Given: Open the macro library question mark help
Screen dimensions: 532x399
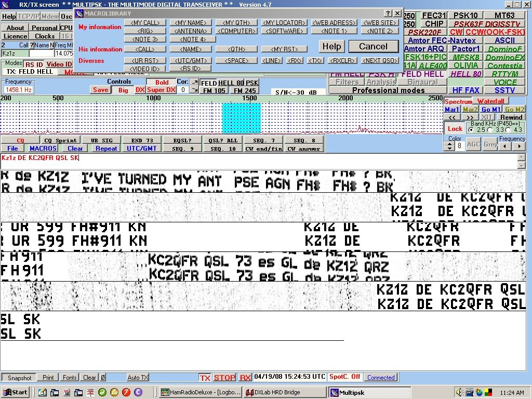Looking at the screenshot, I should pyautogui.click(x=388, y=14).
